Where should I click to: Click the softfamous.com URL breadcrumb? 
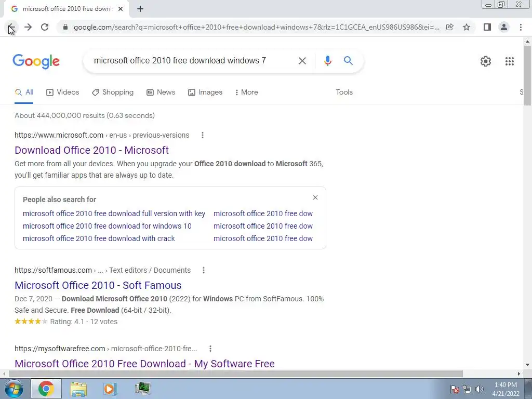(x=102, y=270)
